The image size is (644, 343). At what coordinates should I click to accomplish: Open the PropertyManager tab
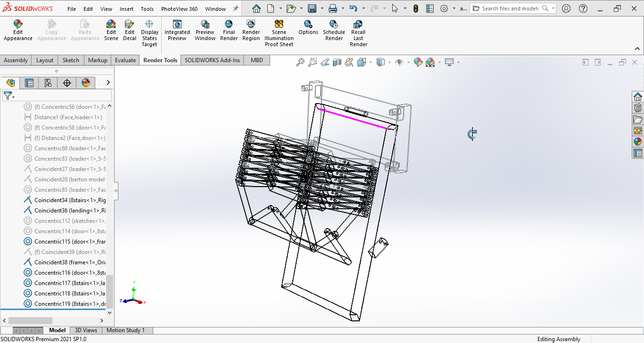click(x=29, y=83)
